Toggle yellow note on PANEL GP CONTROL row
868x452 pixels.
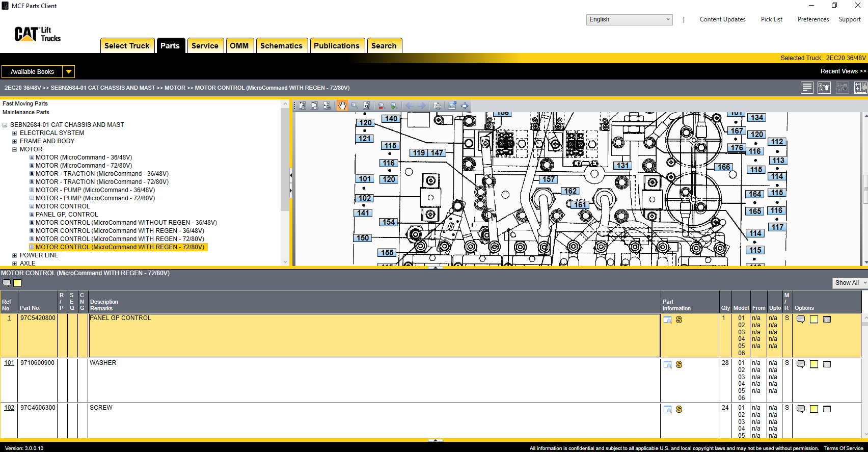tap(814, 320)
